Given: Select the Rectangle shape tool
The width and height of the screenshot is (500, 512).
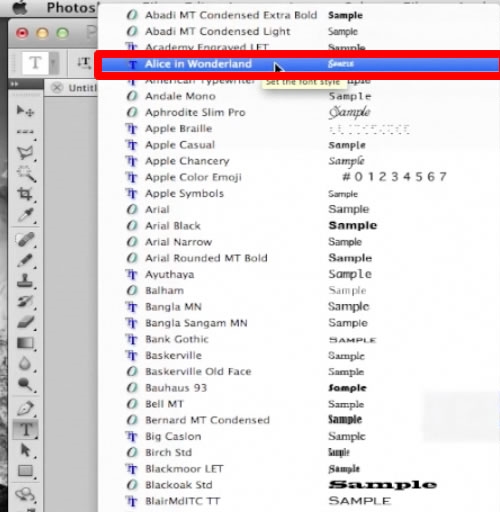Looking at the screenshot, I should pyautogui.click(x=26, y=471).
